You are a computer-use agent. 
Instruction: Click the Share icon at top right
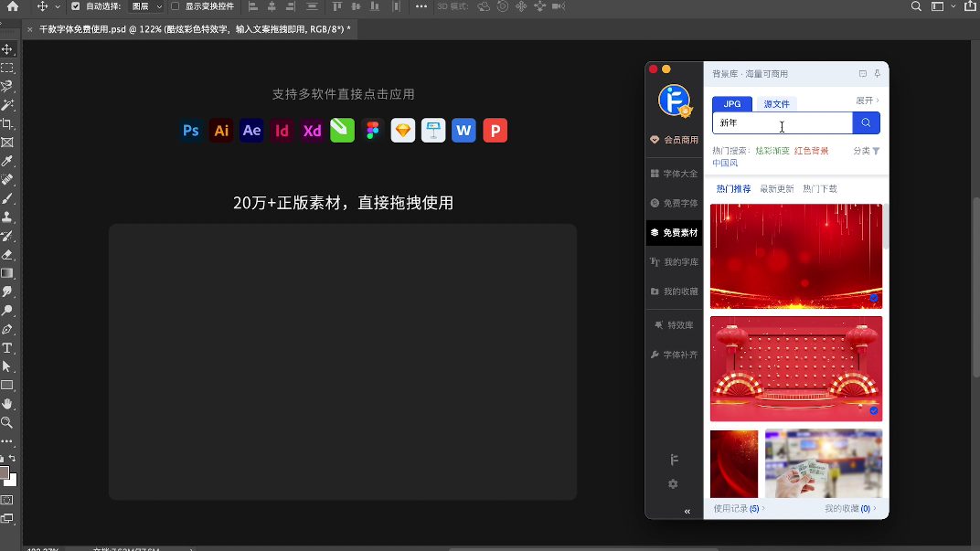[970, 6]
